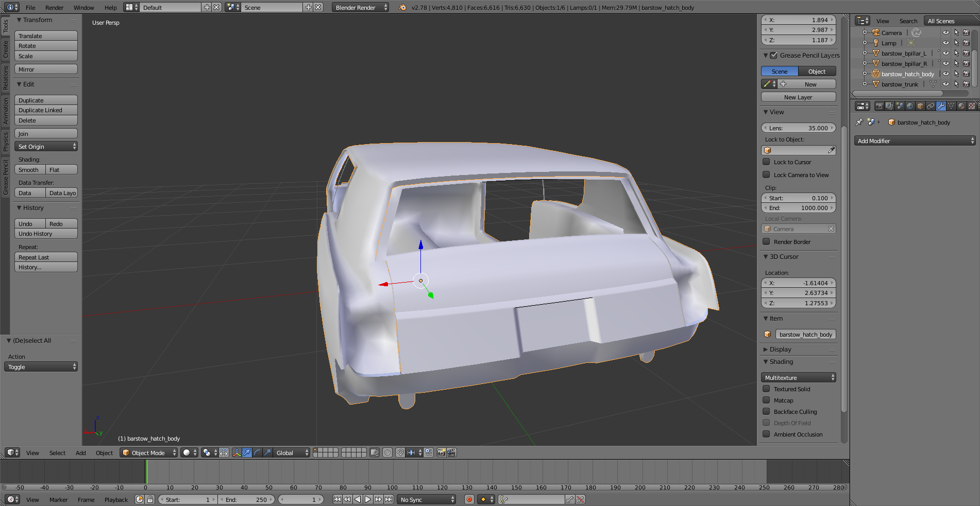The width and height of the screenshot is (980, 506).
Task: Click the Duplicate Linked button
Action: pos(46,110)
